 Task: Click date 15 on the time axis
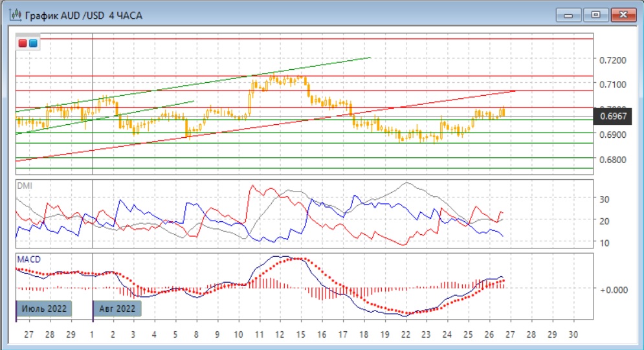pos(301,335)
